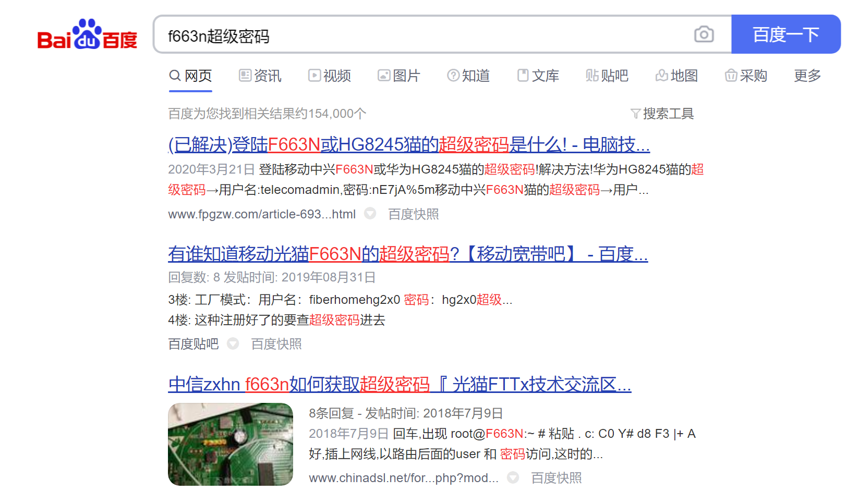This screenshot has height=504, width=859.
Task: Click the 采购 procurement icon
Action: click(x=731, y=76)
